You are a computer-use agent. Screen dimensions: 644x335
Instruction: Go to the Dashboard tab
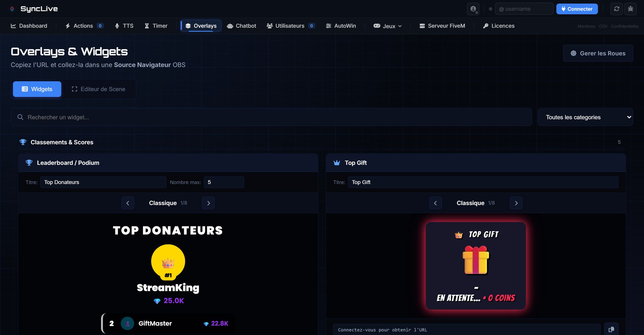[29, 26]
